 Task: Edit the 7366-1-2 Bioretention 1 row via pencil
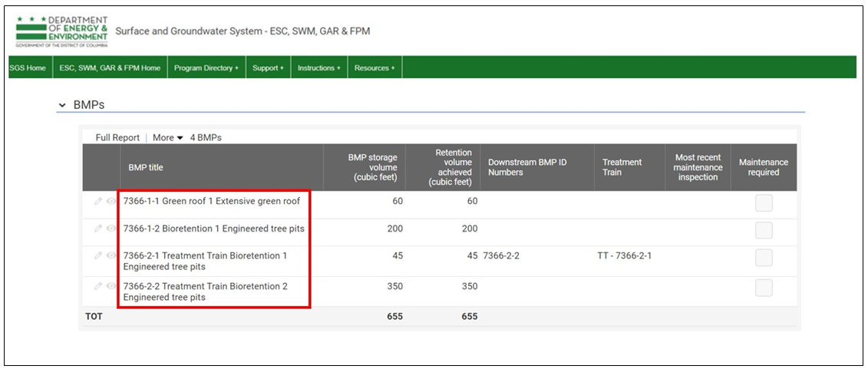point(98,229)
